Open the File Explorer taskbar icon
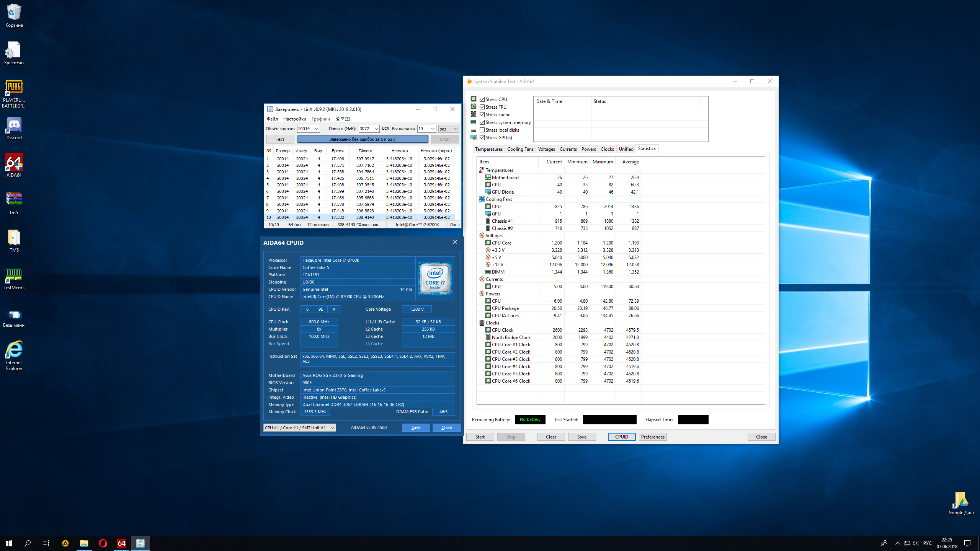Image resolution: width=980 pixels, height=551 pixels. [84, 543]
